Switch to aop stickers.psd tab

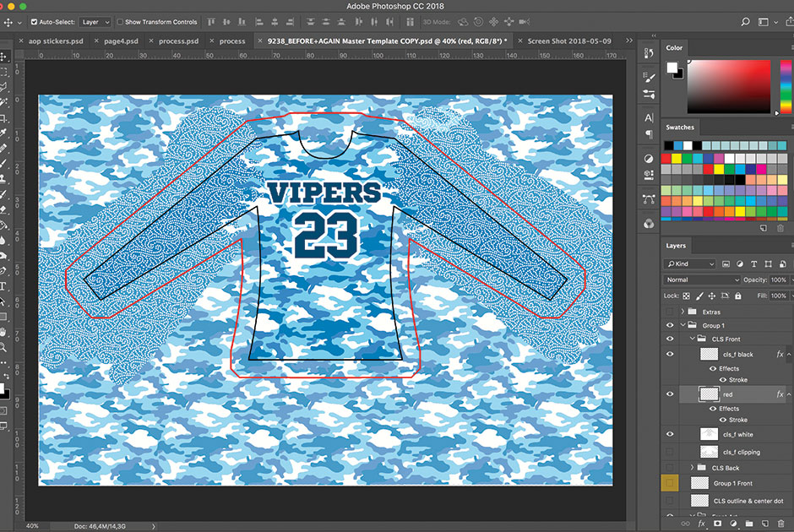[56, 41]
